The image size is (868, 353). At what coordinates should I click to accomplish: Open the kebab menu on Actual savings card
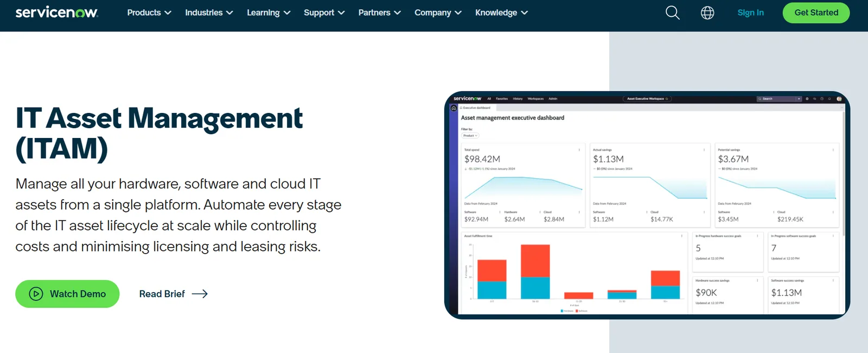[x=704, y=150]
